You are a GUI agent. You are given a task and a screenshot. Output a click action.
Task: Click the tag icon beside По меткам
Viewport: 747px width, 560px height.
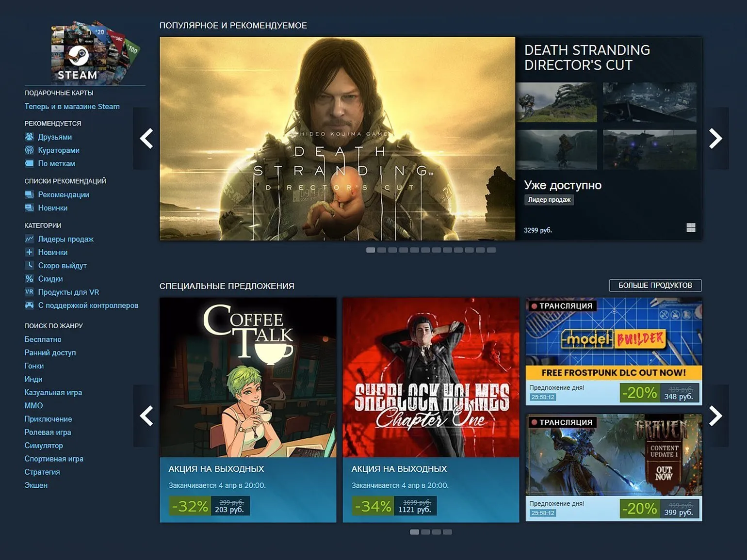[30, 163]
